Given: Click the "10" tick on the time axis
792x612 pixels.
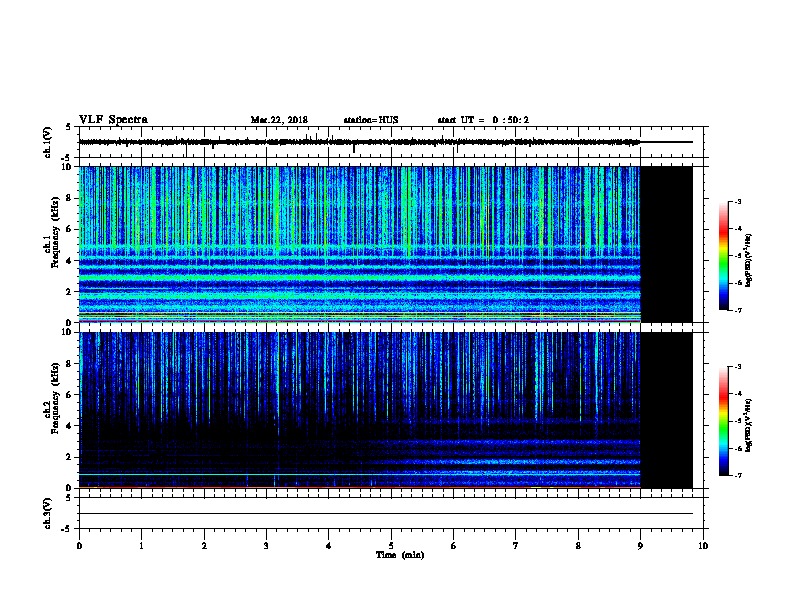Looking at the screenshot, I should tap(703, 546).
